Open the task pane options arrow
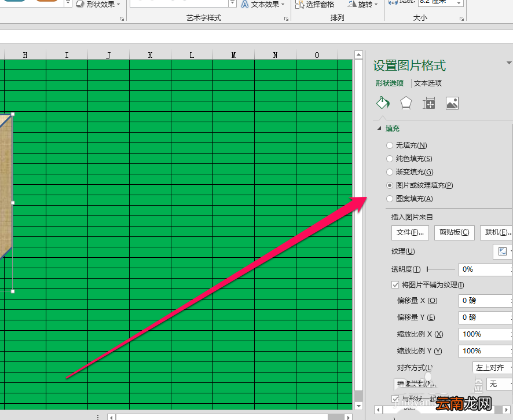Image resolution: width=513 pixels, height=420 pixels. [x=509, y=63]
